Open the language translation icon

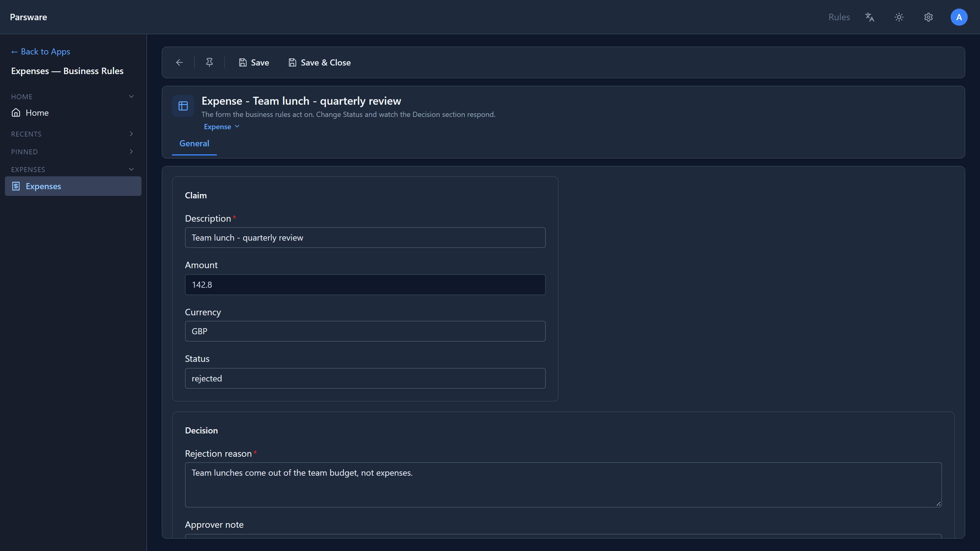click(x=870, y=17)
